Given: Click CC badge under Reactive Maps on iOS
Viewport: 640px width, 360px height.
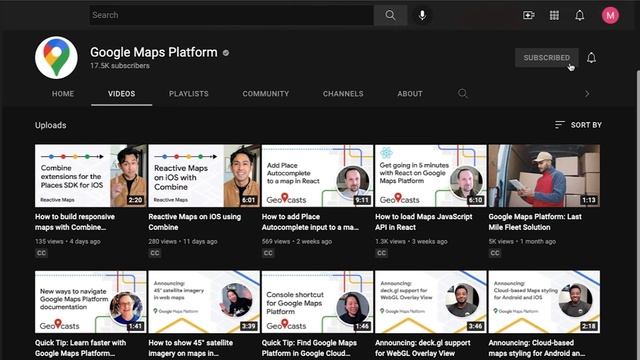Looking at the screenshot, I should click(x=155, y=253).
